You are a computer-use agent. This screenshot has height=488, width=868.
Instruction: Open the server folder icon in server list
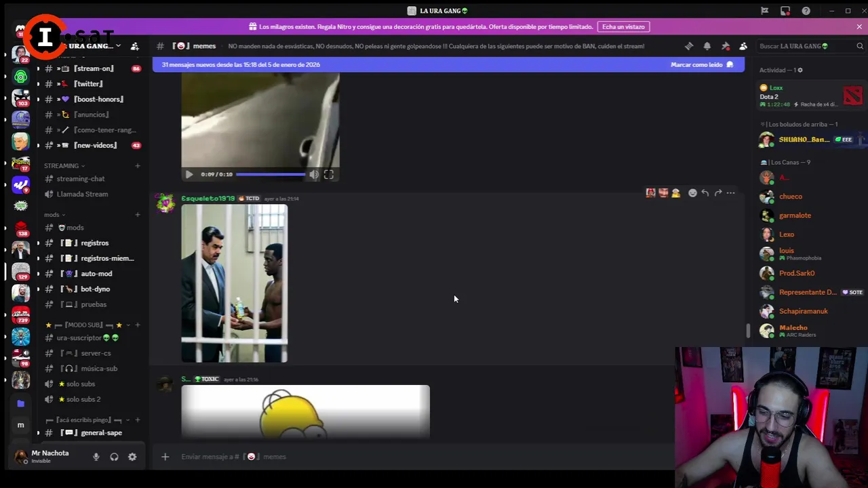click(x=20, y=403)
